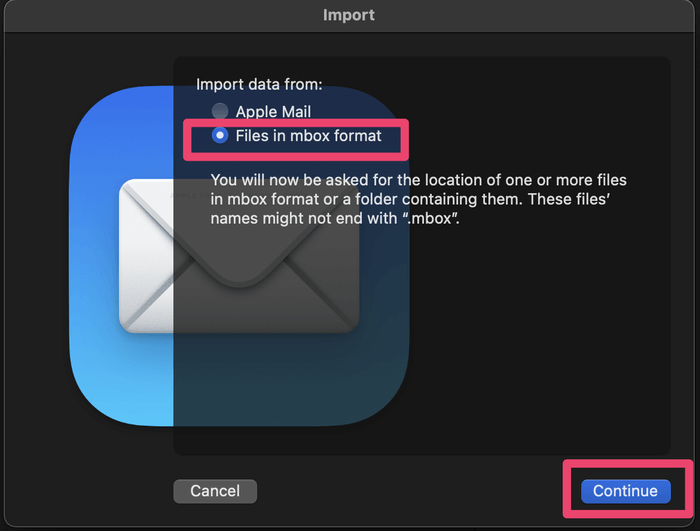The width and height of the screenshot is (700, 531).
Task: Click the mbox location description paragraph
Action: pos(418,199)
